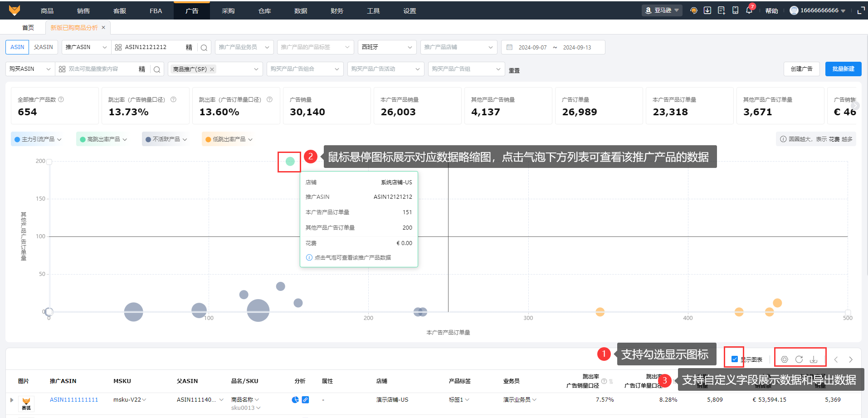
Task: Export data with the download icon above table
Action: pyautogui.click(x=814, y=359)
